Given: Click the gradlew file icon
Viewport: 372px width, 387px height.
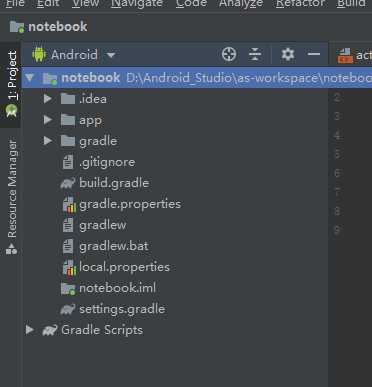Looking at the screenshot, I should click(x=68, y=225).
